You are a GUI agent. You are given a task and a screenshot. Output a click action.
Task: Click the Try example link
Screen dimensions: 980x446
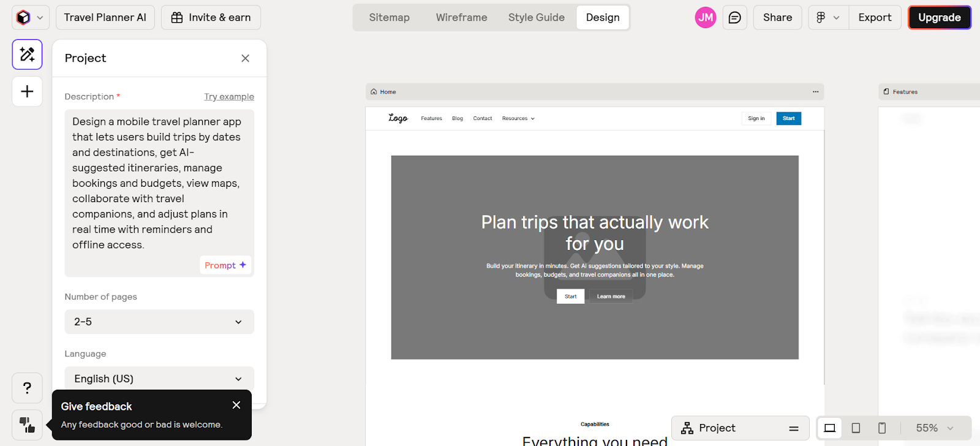(x=229, y=97)
